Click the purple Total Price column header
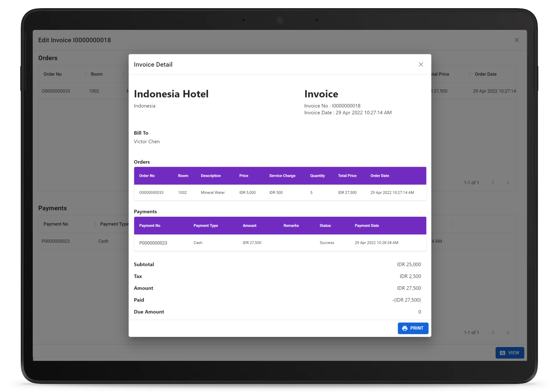Image resolution: width=560 pixels, height=392 pixels. [x=347, y=176]
